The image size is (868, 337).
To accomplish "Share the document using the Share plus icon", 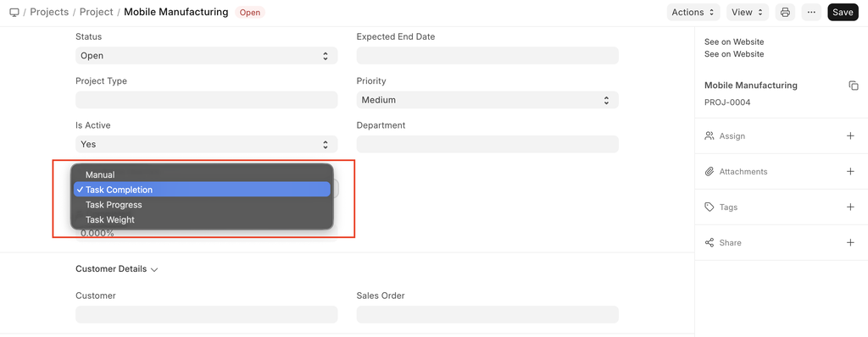I will pyautogui.click(x=851, y=243).
